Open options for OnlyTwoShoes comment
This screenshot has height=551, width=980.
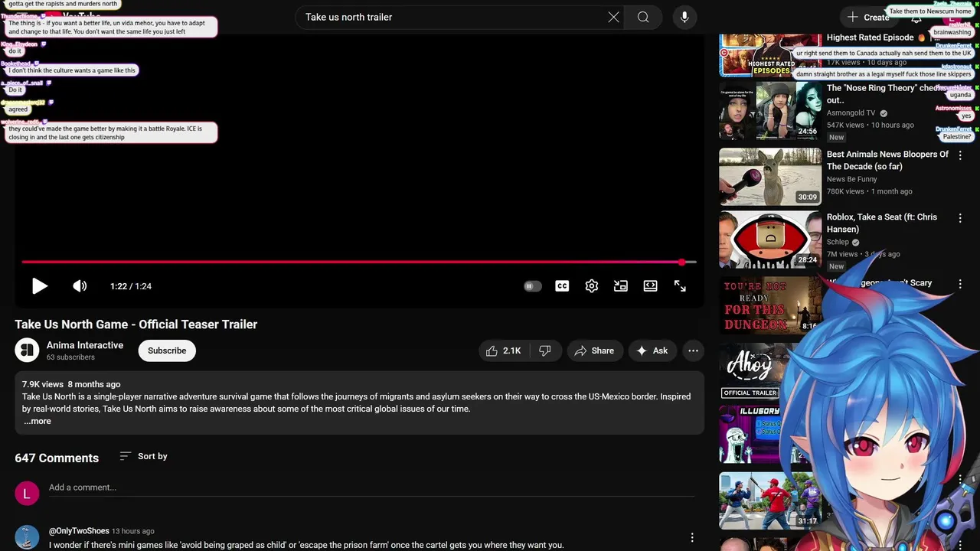pyautogui.click(x=692, y=538)
